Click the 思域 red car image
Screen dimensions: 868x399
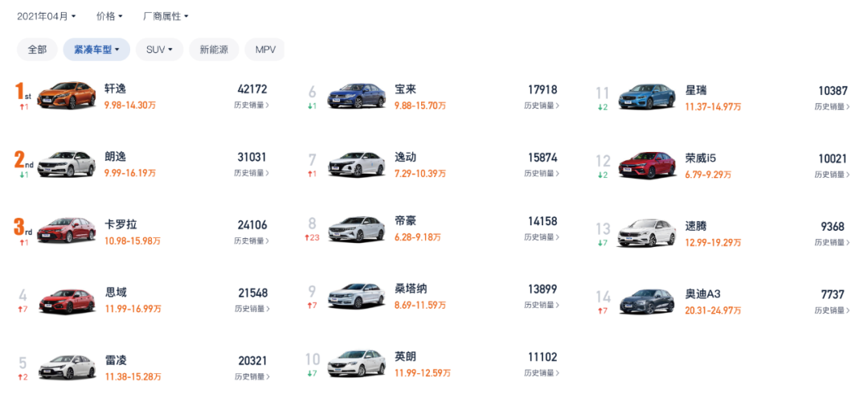click(66, 300)
